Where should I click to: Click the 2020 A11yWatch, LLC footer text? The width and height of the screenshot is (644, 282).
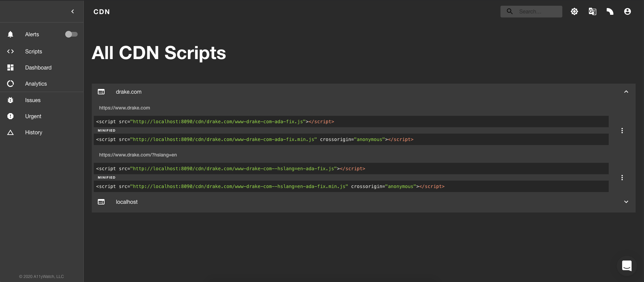point(41,277)
